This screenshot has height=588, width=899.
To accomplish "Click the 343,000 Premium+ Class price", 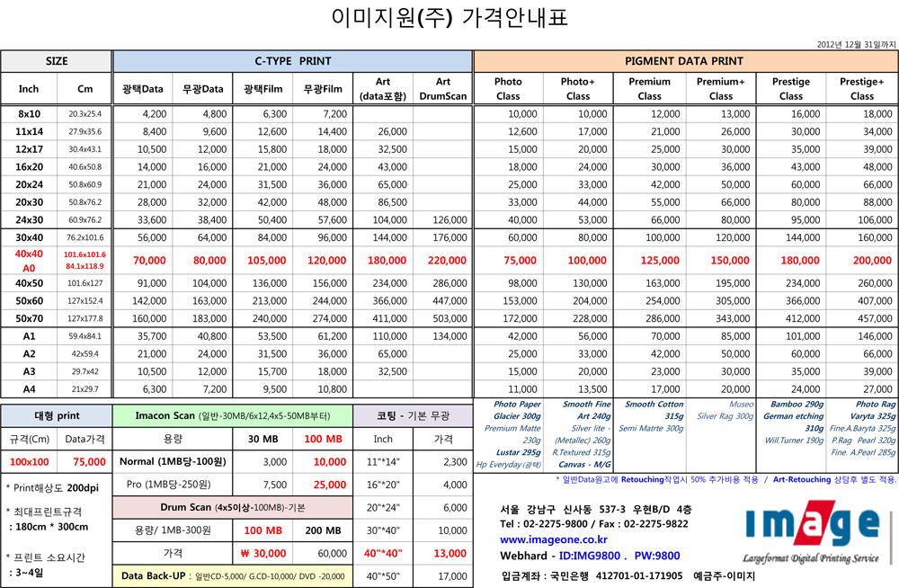I will 732,318.
